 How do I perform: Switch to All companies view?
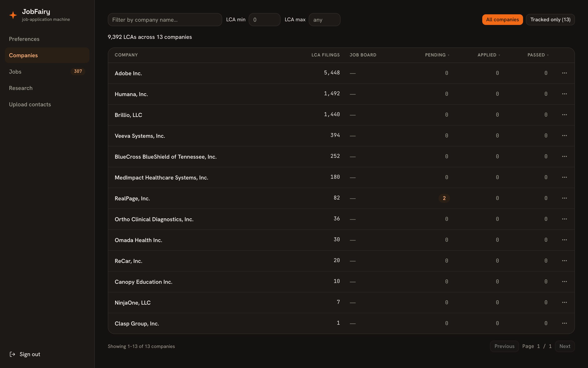[502, 20]
